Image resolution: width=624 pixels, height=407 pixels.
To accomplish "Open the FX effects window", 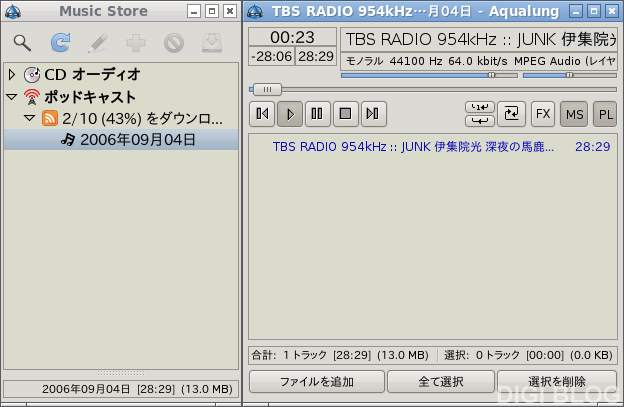I will pyautogui.click(x=543, y=114).
